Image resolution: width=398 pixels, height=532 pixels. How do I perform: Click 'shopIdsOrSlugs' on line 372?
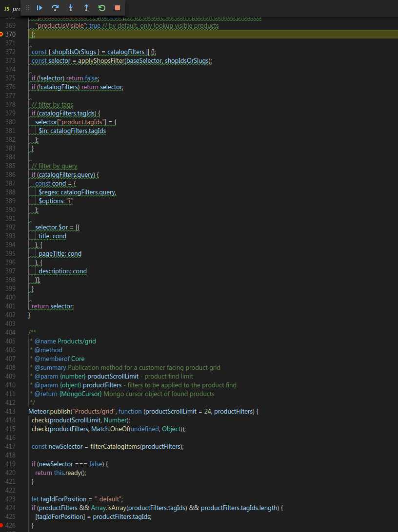74,52
